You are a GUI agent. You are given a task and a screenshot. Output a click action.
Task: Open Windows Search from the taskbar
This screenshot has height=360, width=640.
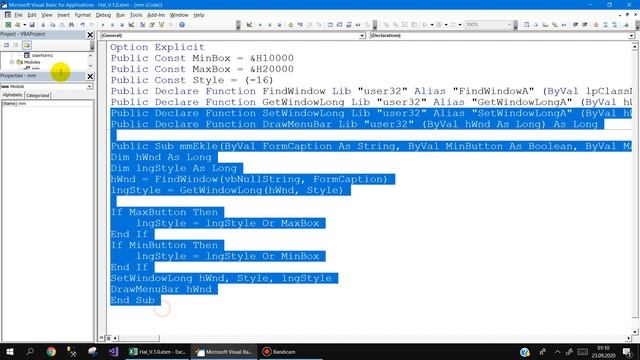(x=30, y=351)
